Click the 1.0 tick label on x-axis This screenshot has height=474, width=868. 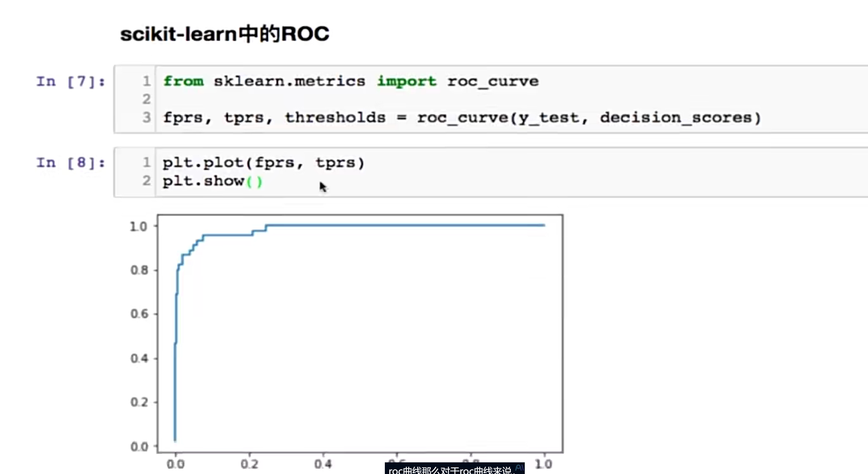(543, 464)
